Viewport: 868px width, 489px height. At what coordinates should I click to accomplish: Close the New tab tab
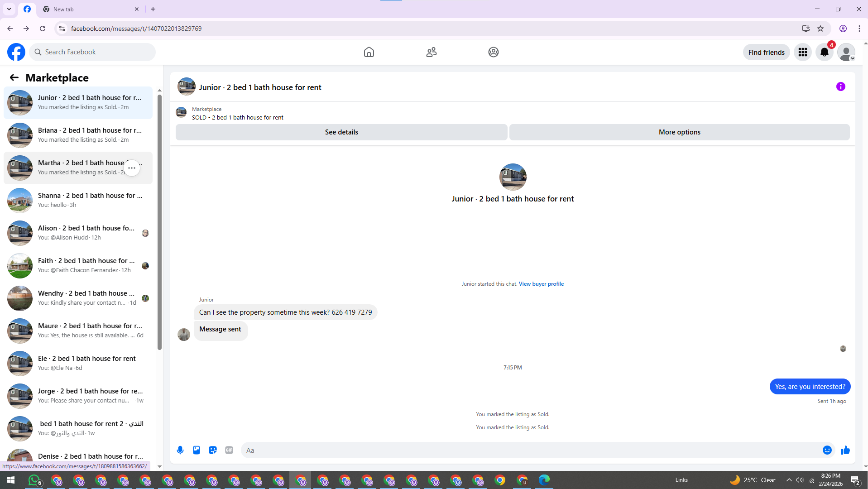click(x=137, y=9)
